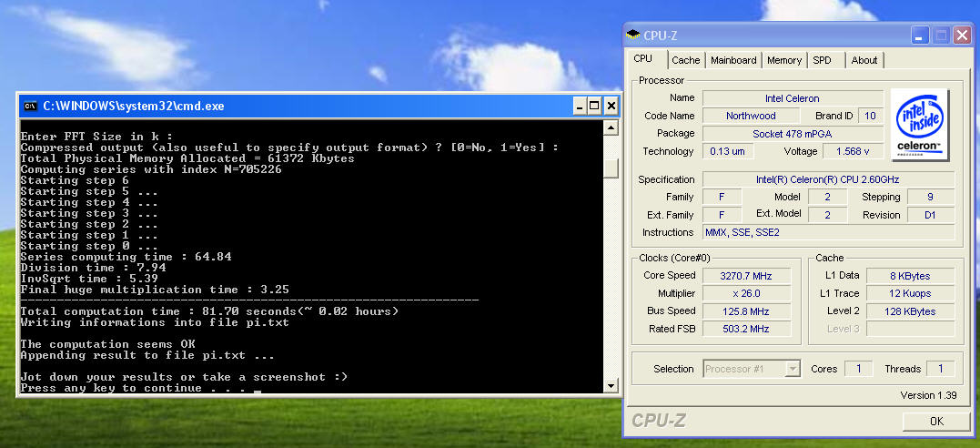This screenshot has height=448, width=980.
Task: Click the 'InvSqrt time : 5.39' line
Action: click(x=89, y=279)
